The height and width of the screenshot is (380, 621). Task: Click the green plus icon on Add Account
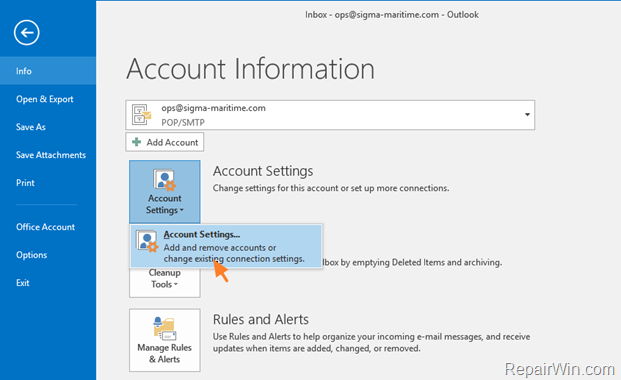(x=137, y=142)
